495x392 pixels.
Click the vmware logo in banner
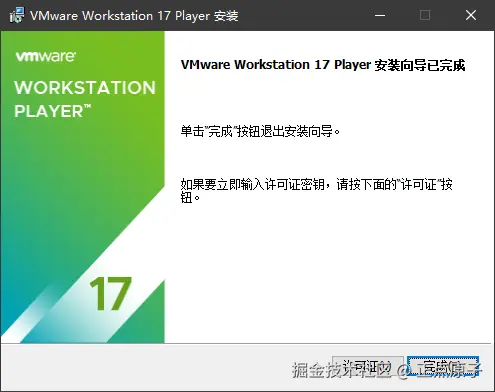coord(46,56)
